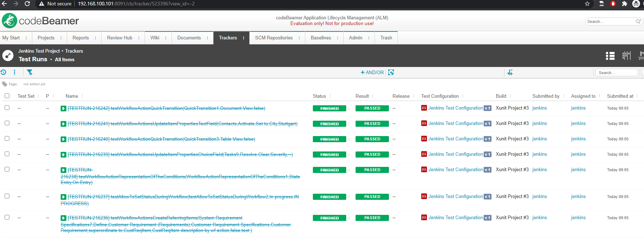644x241 pixels.
Task: Click the top search magnifier icon
Action: click(638, 21)
